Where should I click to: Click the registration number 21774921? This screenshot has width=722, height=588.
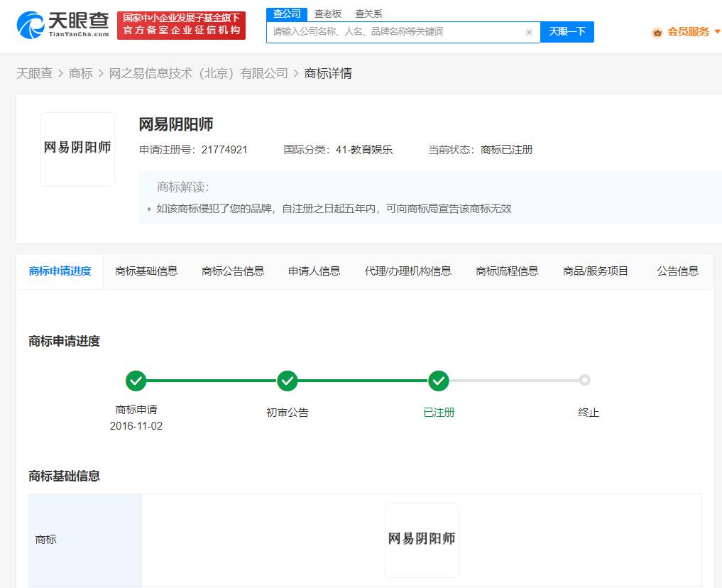click(x=224, y=150)
